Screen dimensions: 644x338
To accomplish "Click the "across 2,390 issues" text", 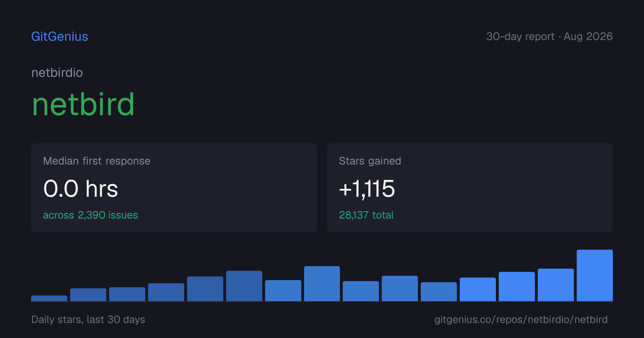I will 91,215.
